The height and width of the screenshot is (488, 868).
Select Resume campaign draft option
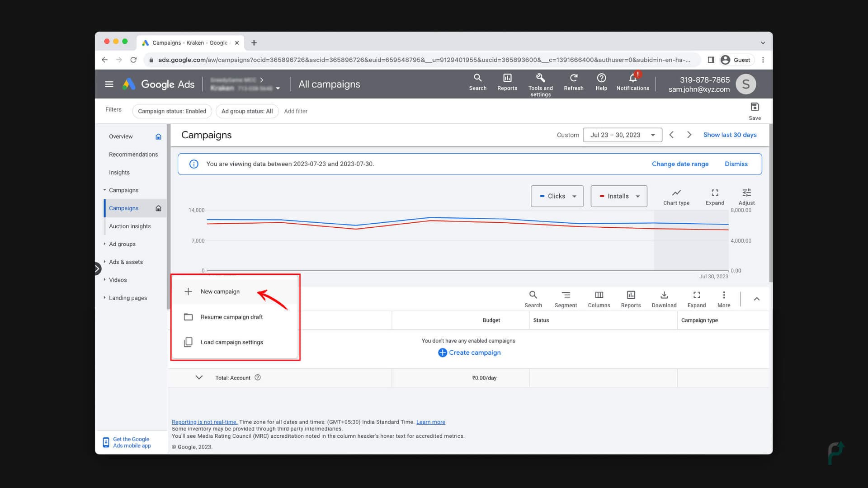click(x=231, y=316)
